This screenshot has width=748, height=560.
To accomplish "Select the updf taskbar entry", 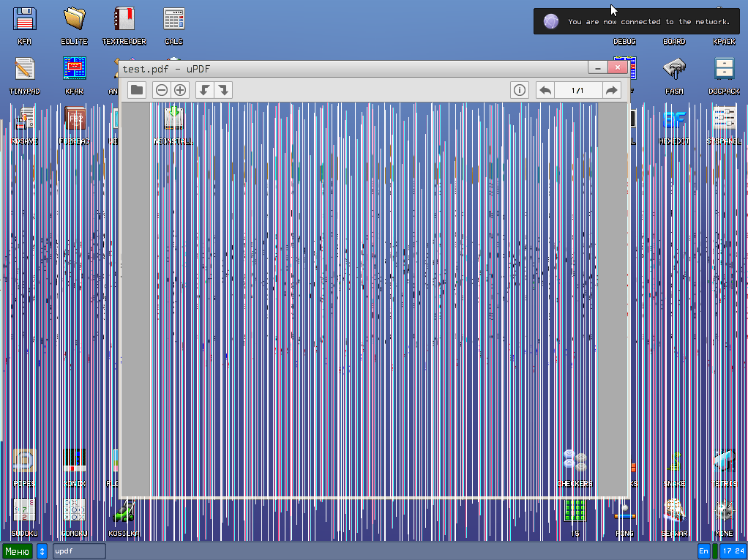I will (79, 551).
